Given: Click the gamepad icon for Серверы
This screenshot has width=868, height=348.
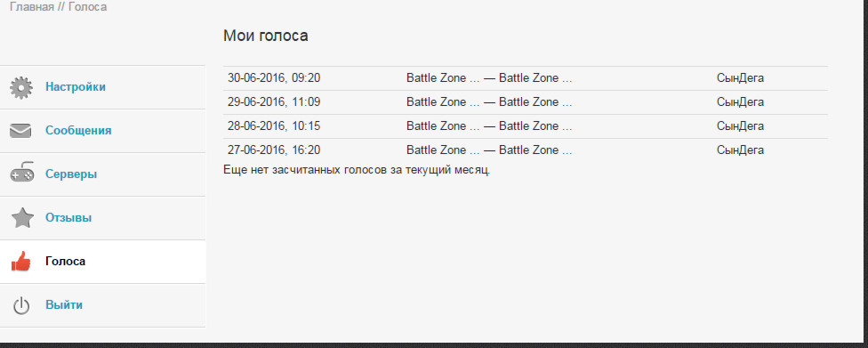Looking at the screenshot, I should [21, 173].
